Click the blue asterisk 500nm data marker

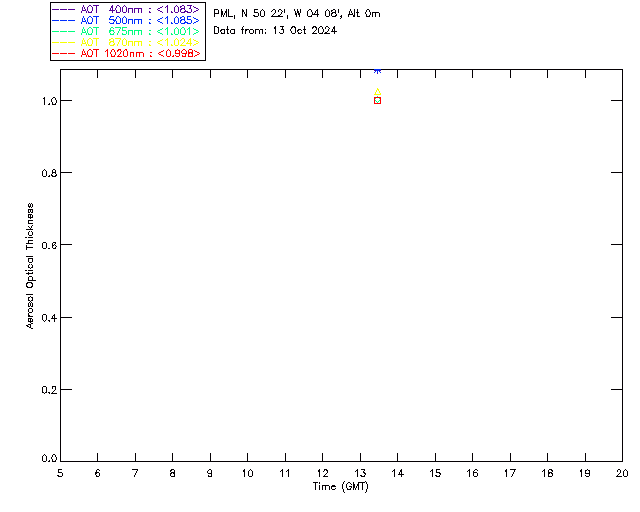[377, 71]
